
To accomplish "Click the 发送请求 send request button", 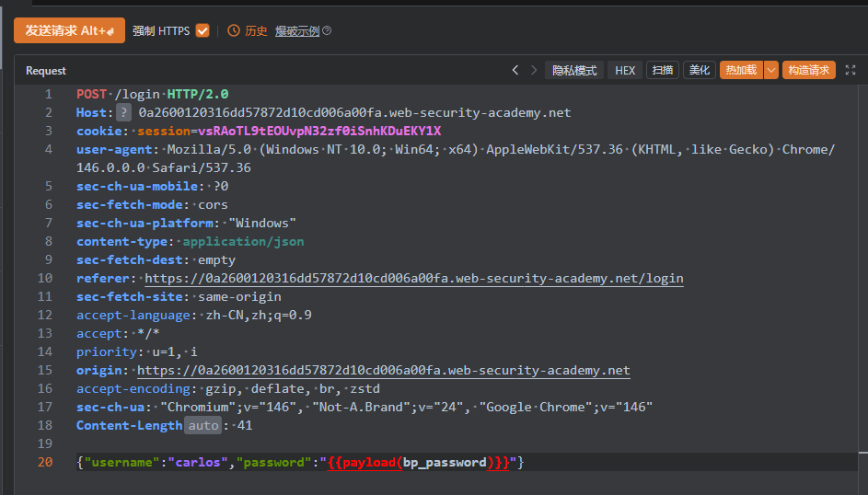I will pos(69,30).
